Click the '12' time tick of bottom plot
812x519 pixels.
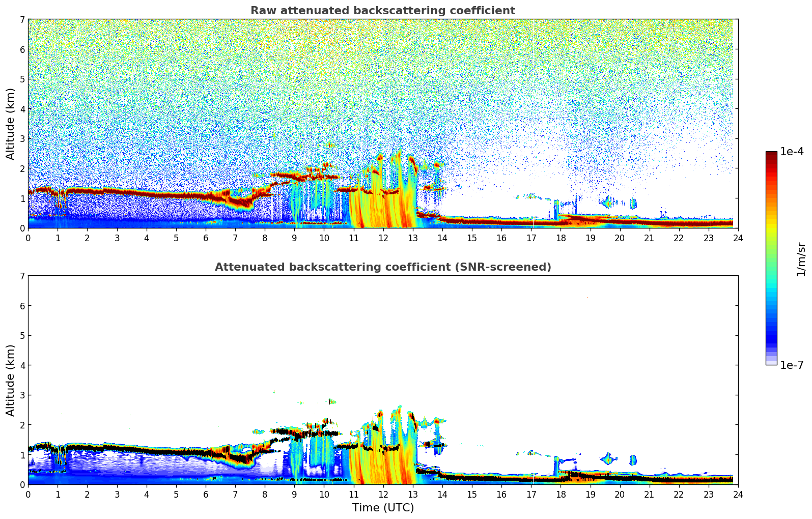[383, 495]
